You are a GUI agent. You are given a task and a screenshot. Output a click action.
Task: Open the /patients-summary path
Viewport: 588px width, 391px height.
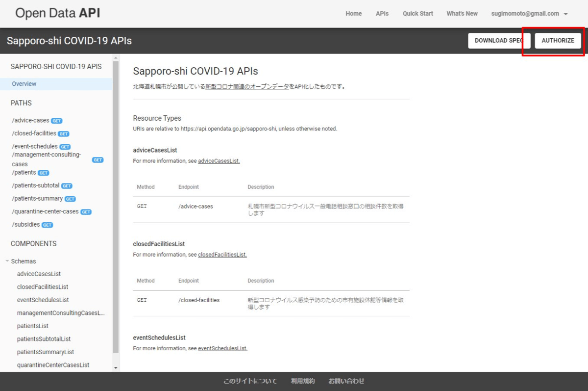[x=37, y=199]
